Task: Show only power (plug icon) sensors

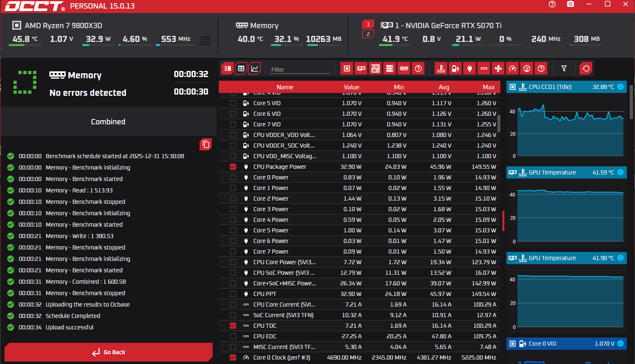Action: click(470, 68)
